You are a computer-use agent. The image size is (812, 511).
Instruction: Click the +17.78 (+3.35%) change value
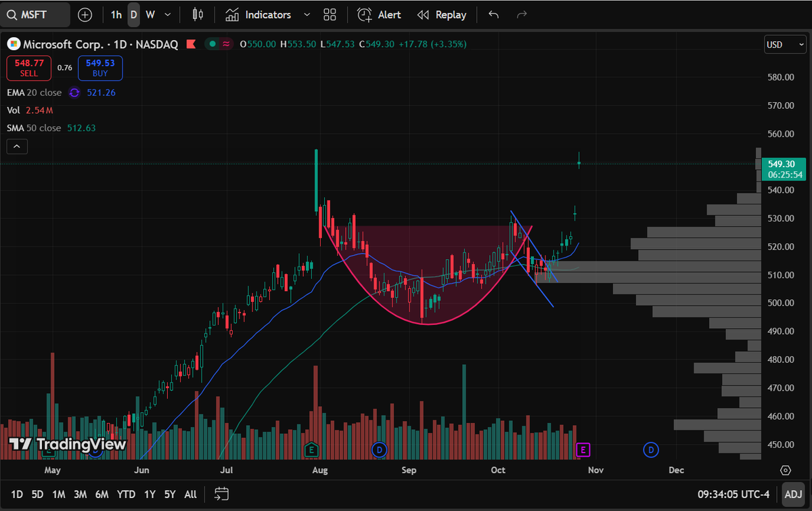click(432, 44)
